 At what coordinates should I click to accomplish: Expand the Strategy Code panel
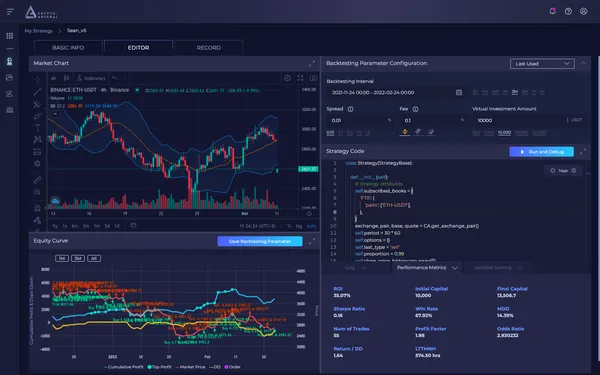point(583,152)
